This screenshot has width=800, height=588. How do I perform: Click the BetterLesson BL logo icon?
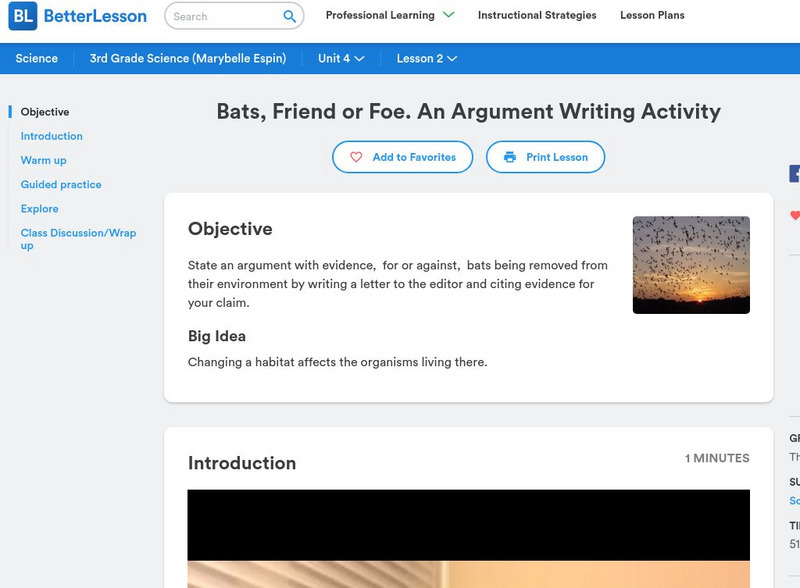[23, 16]
